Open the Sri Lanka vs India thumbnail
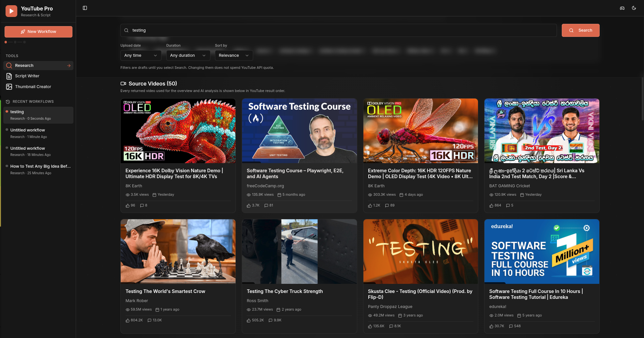 tap(542, 131)
